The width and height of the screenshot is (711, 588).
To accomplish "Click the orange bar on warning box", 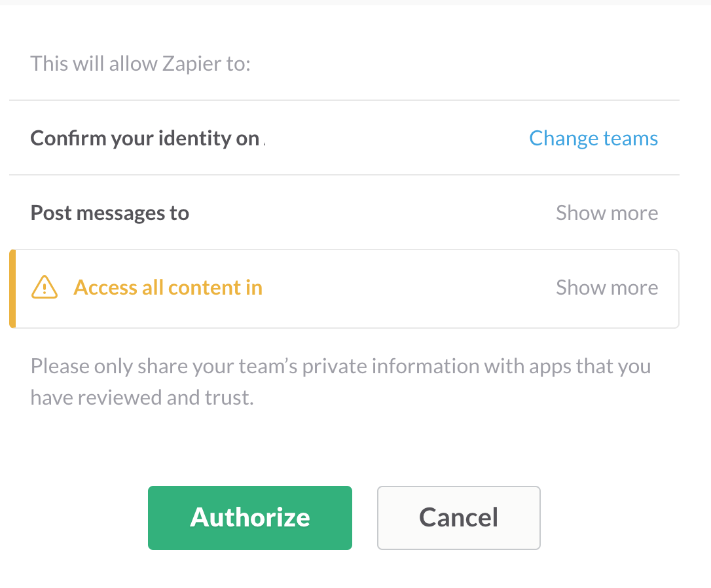I will tap(12, 288).
